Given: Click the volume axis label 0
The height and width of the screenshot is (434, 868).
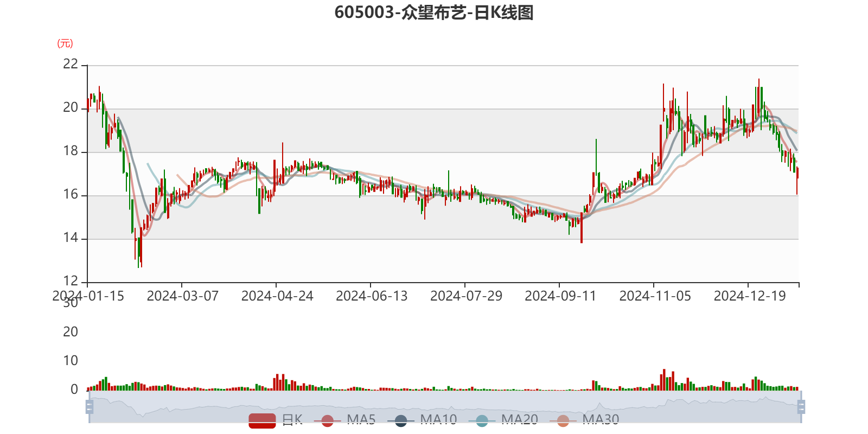Looking at the screenshot, I should pyautogui.click(x=74, y=390).
